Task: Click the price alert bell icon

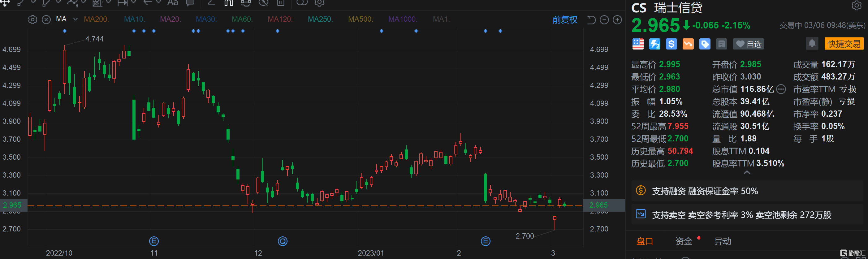Action: tap(812, 44)
